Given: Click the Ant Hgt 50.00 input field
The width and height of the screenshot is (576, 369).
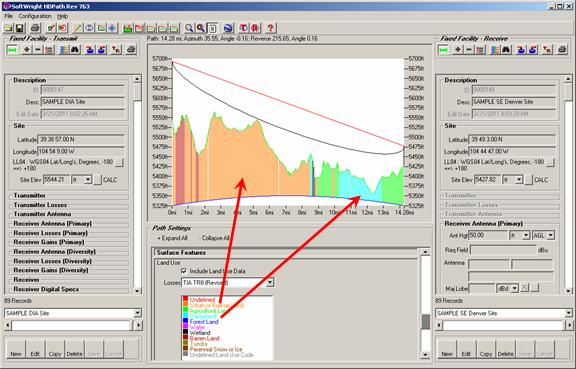Looking at the screenshot, I should [x=487, y=235].
